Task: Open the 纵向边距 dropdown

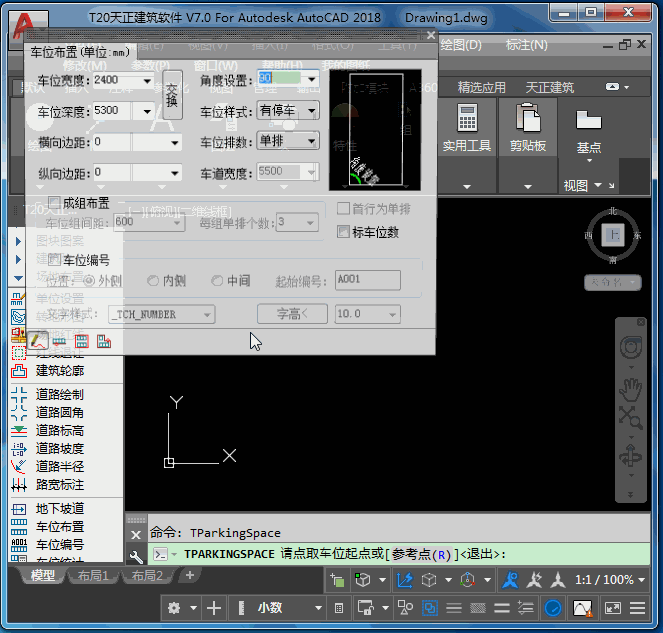Action: [175, 173]
